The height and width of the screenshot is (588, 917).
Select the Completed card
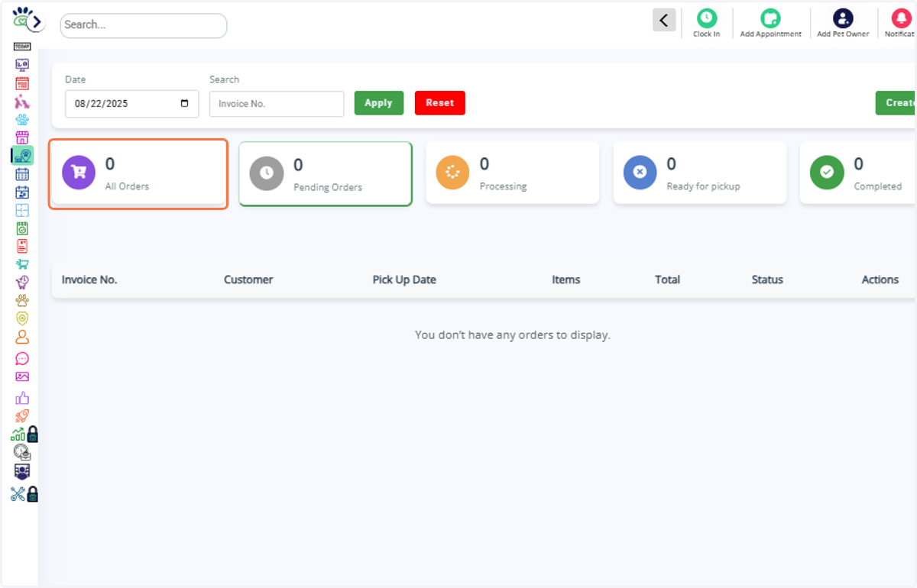coord(858,173)
